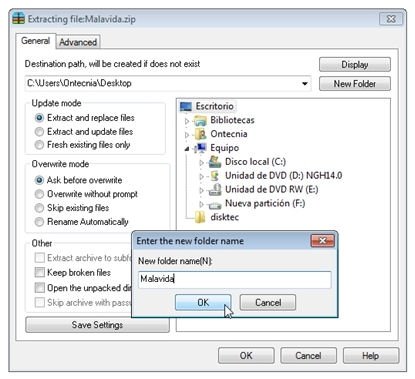
Task: Click the Bibliotecas folder icon
Action: pyautogui.click(x=200, y=120)
